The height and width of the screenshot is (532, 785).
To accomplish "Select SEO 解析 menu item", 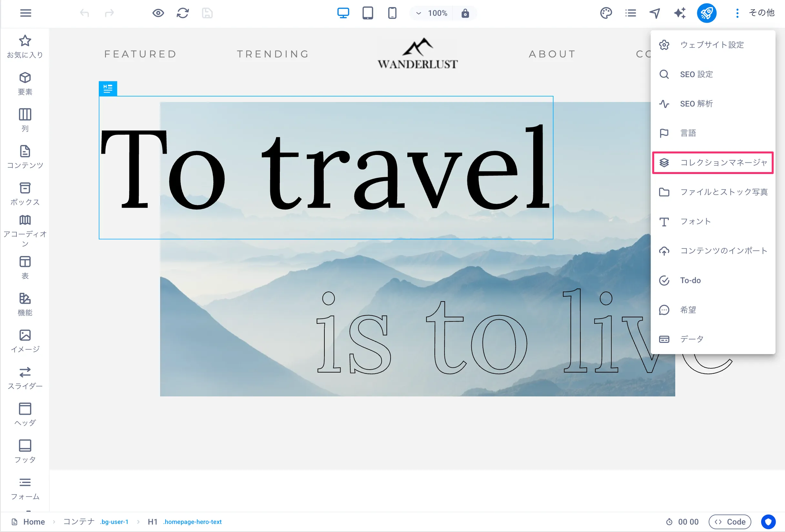I will pyautogui.click(x=713, y=104).
